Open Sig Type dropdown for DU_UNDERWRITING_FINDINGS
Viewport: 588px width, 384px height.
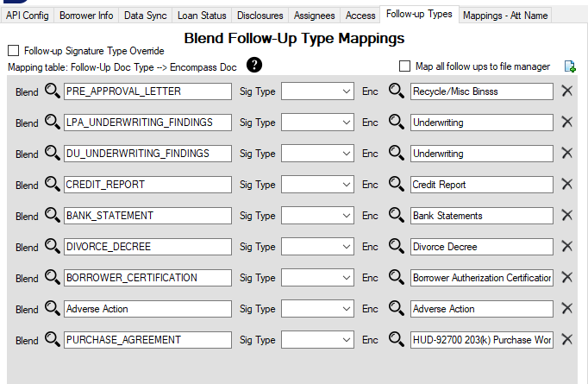(317, 154)
